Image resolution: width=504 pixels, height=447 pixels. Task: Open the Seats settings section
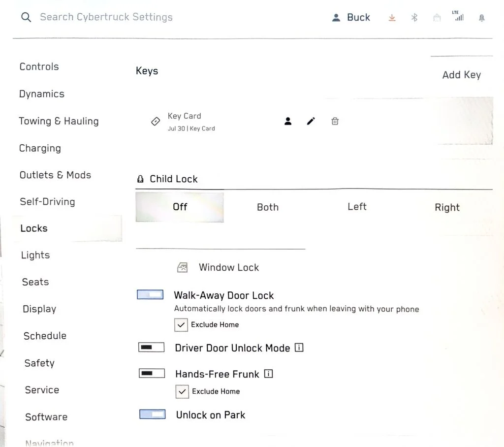pyautogui.click(x=35, y=282)
